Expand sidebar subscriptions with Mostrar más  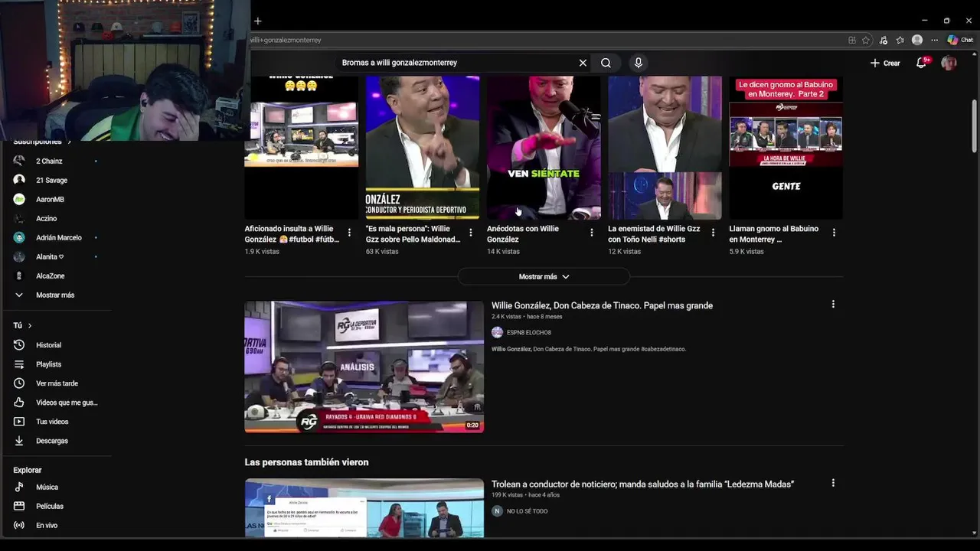coord(56,295)
